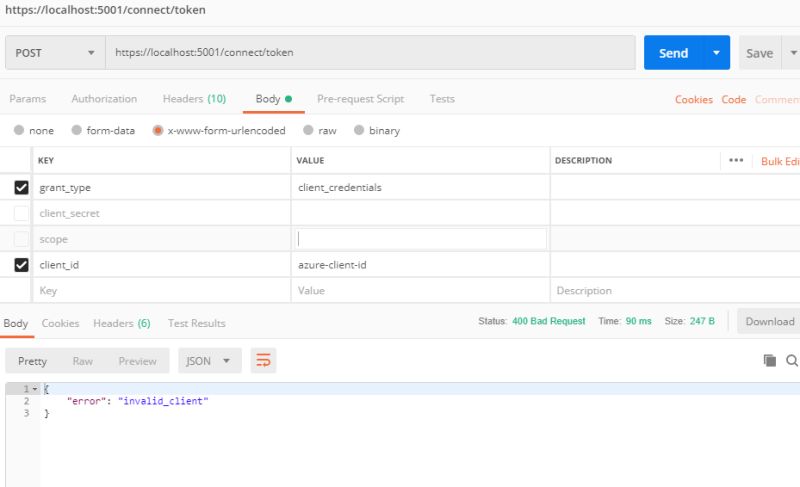Viewport: 800px width, 487px height.
Task: Open the Bulk Edit link
Action: click(780, 161)
